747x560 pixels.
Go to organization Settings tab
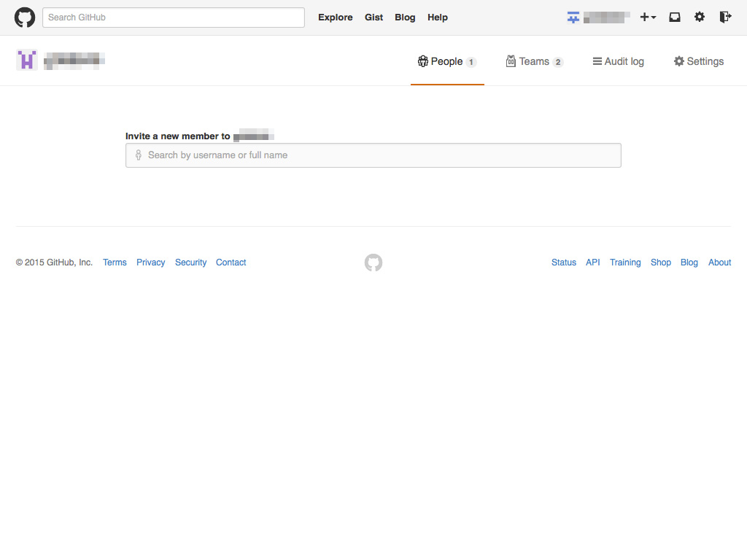click(x=698, y=62)
